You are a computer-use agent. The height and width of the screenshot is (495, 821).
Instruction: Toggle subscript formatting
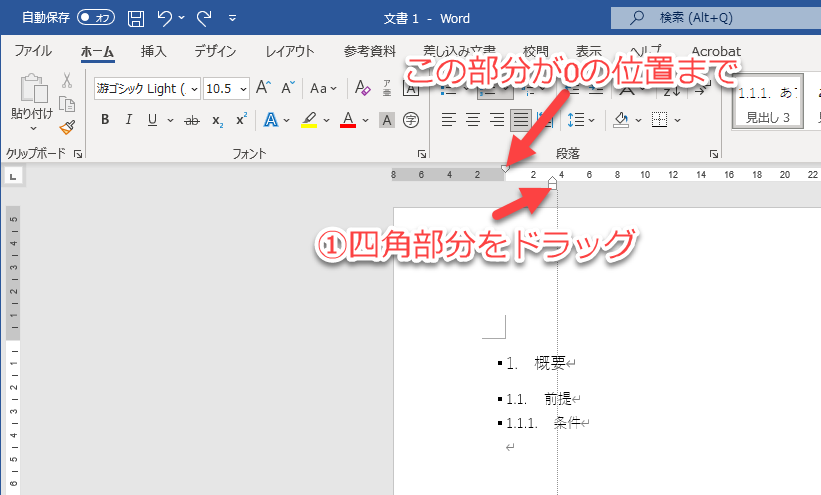(x=217, y=120)
